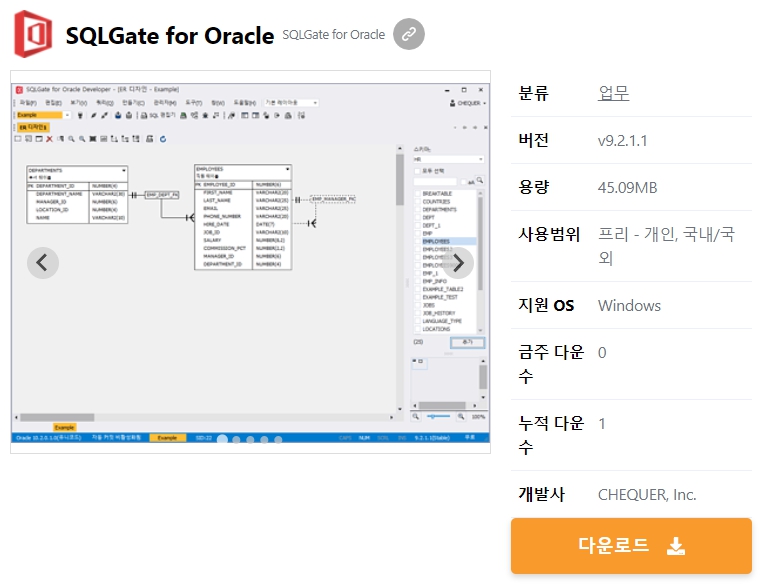Click the 버전 label
The width and height of the screenshot is (762, 584).
534,140
